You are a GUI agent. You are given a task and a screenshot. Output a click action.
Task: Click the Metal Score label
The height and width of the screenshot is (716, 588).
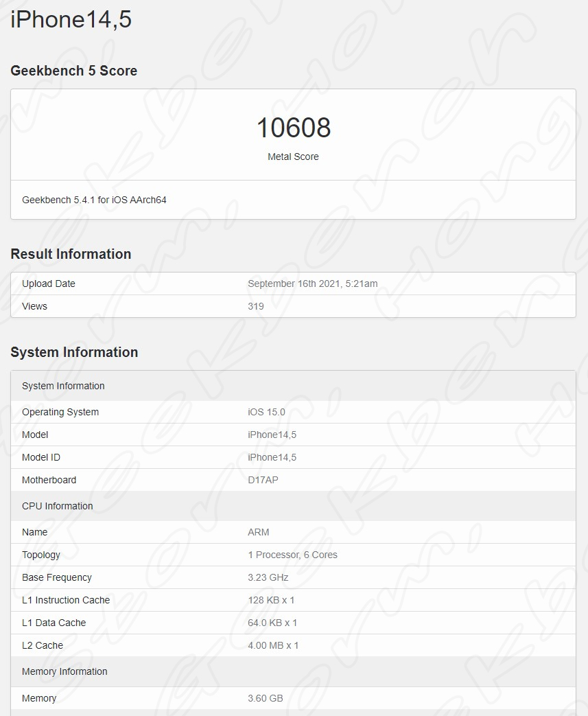point(293,157)
